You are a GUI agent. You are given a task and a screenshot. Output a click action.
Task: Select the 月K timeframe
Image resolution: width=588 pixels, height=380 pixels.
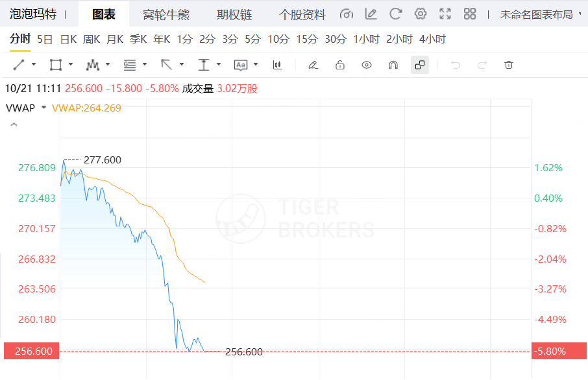(x=115, y=39)
